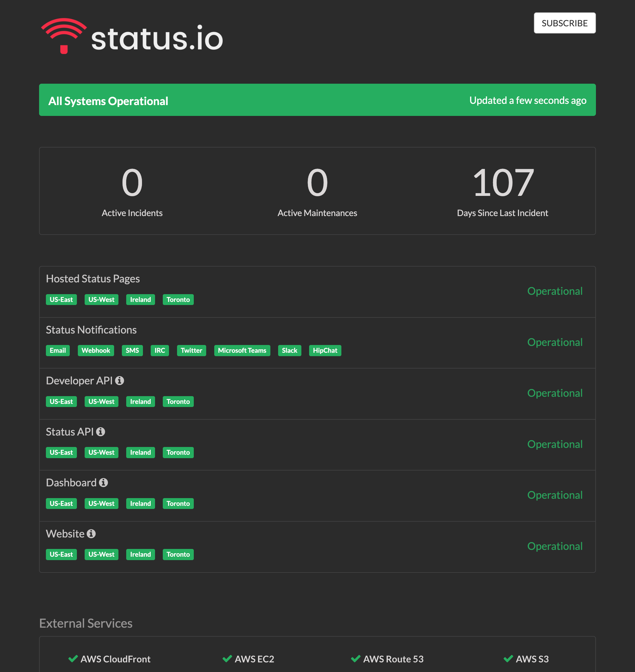Image resolution: width=635 pixels, height=672 pixels.
Task: Click the Status Notifications heading
Action: tap(91, 330)
